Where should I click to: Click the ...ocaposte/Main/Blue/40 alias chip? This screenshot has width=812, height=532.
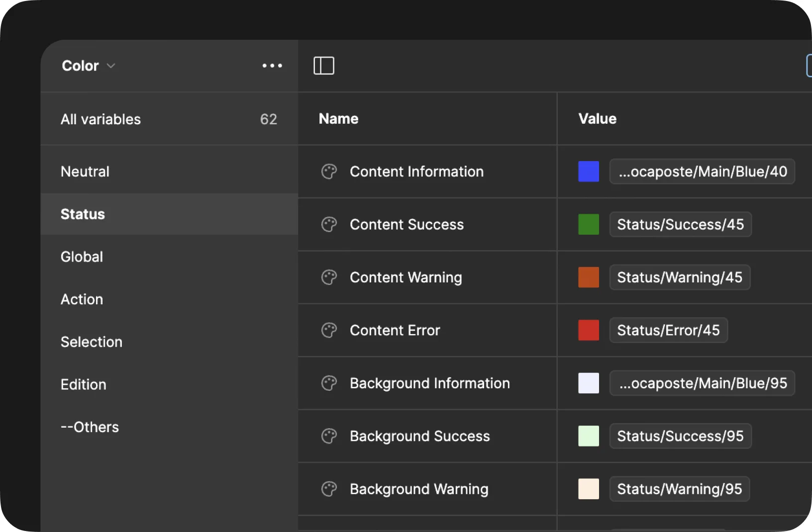point(702,172)
